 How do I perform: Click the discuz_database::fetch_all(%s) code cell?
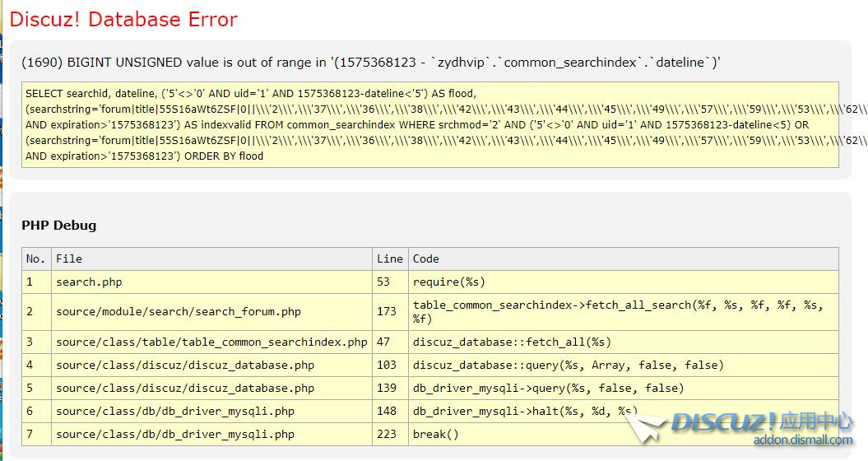(x=624, y=342)
